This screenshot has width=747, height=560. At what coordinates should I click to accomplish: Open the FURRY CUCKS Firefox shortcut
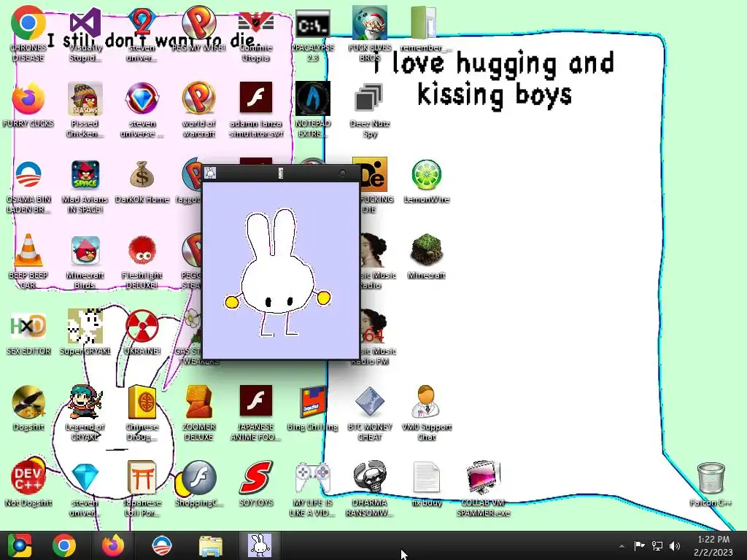[x=28, y=98]
